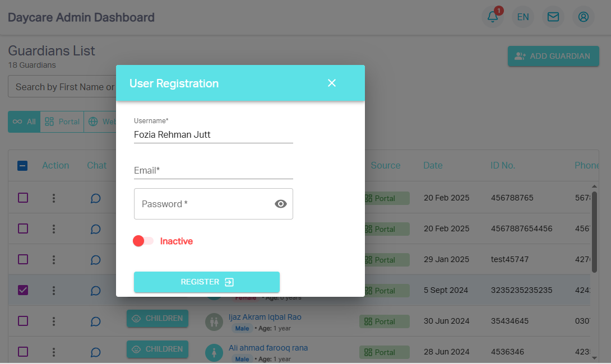Click the EN language icon
This screenshot has height=364, width=611.
point(522,17)
